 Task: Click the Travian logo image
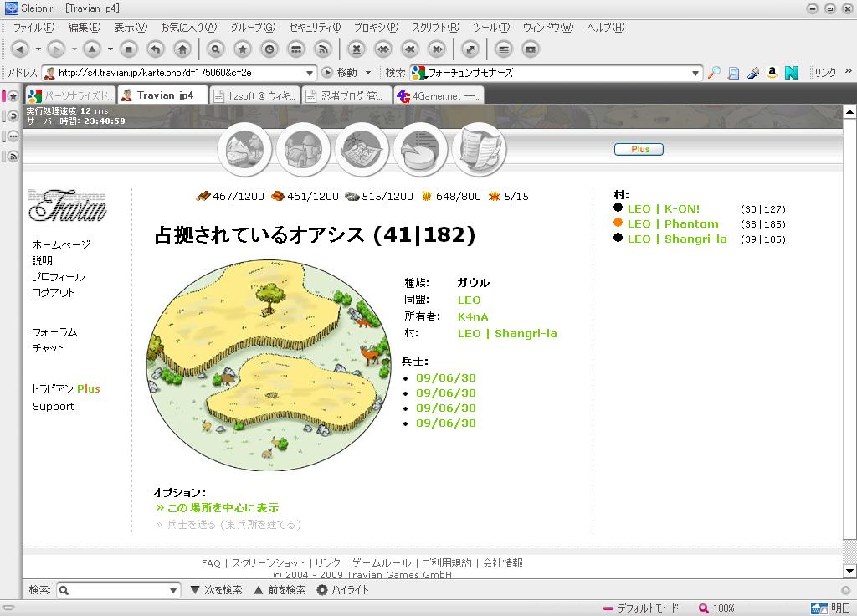coord(67,205)
